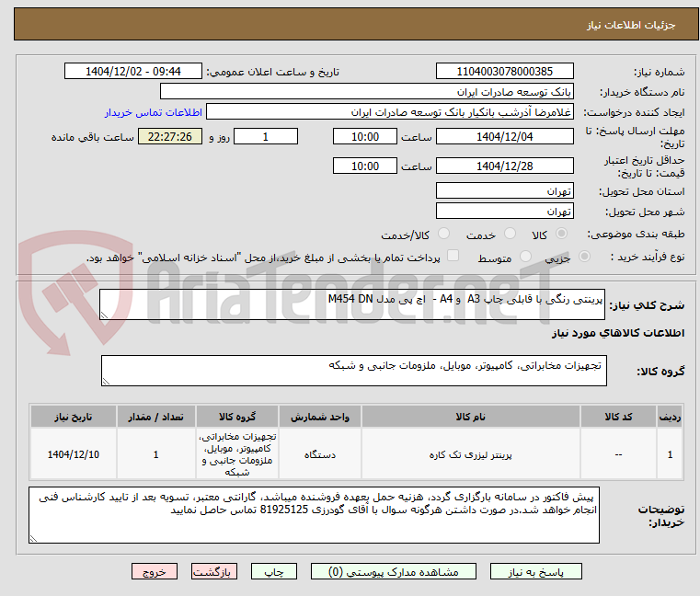Image resolution: width=700 pixels, height=596 pixels.
Task: Click the نام کالا column header
Action: tap(471, 417)
